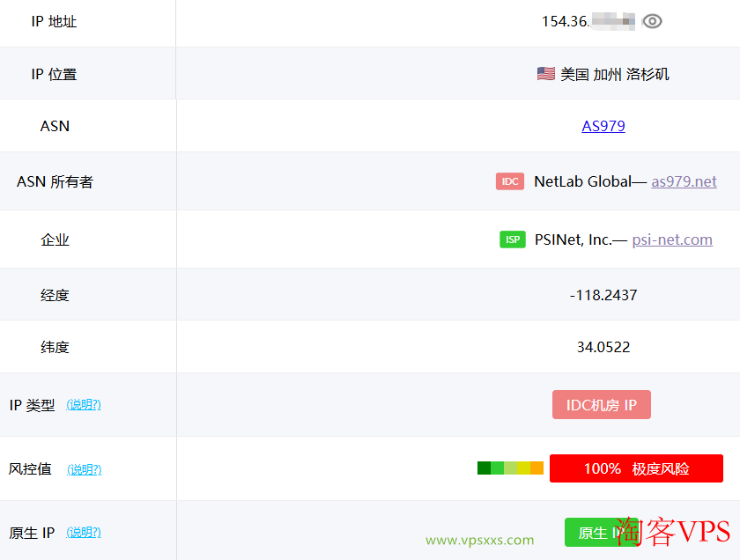Click the green 原生 IP badge
This screenshot has height=560, width=740.
[x=590, y=533]
